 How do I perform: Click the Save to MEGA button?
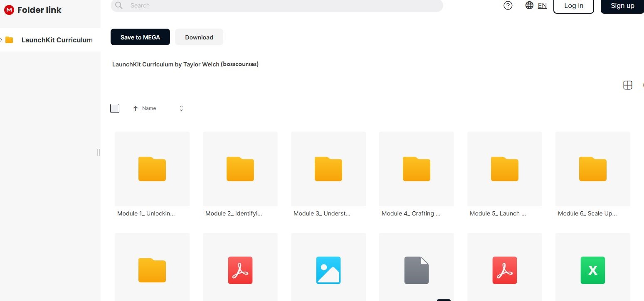coord(140,37)
